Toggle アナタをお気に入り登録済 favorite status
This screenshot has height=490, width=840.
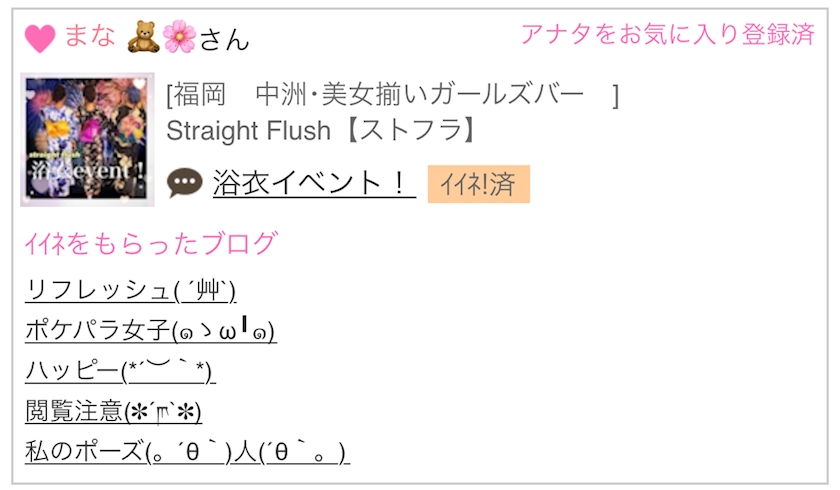667,34
